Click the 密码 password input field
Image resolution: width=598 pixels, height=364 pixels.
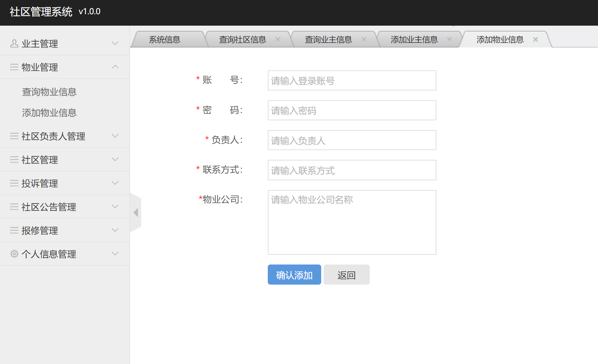pos(351,110)
